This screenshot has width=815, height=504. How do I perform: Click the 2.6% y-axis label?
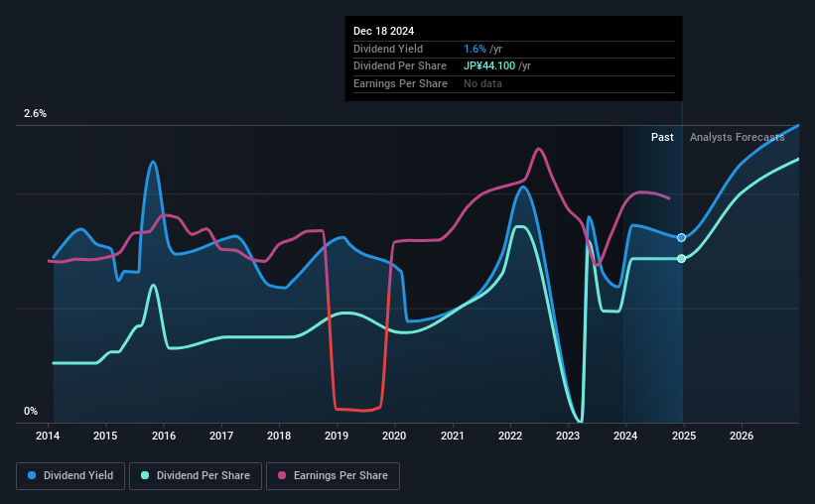[x=35, y=113]
